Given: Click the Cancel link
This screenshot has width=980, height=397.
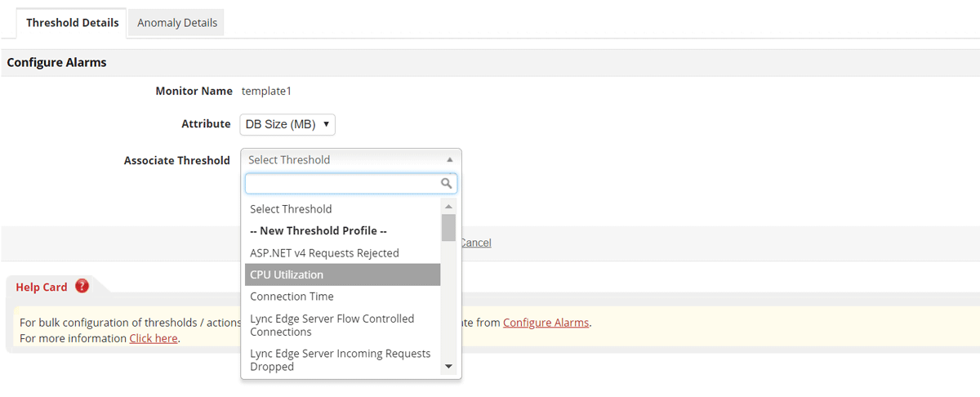Looking at the screenshot, I should (476, 243).
